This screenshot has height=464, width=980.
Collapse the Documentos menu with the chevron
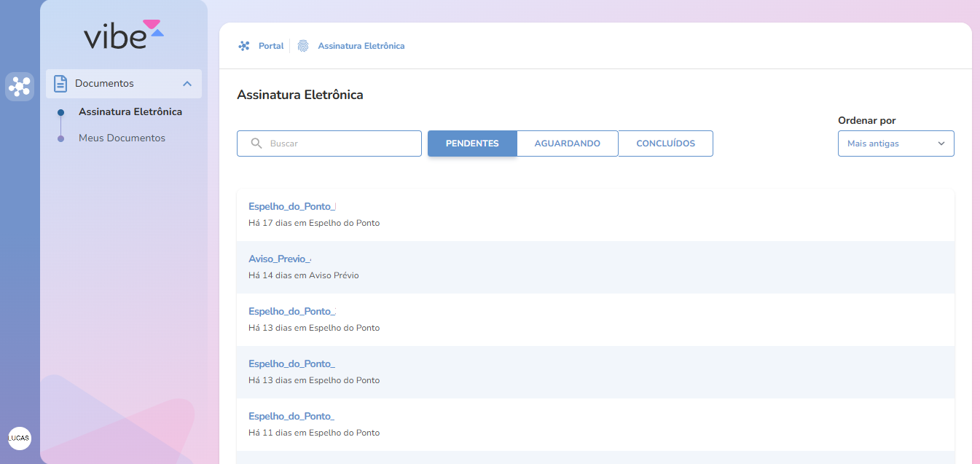coord(187,84)
